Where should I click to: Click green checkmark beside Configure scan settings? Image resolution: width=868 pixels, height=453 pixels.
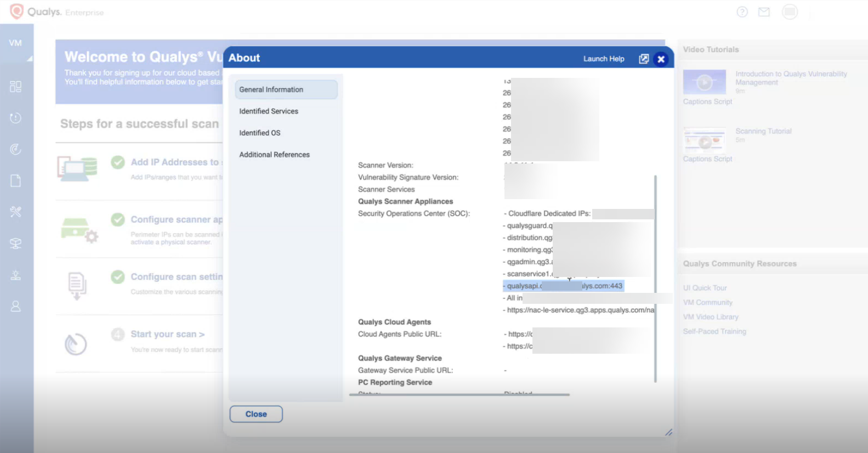coord(117,277)
